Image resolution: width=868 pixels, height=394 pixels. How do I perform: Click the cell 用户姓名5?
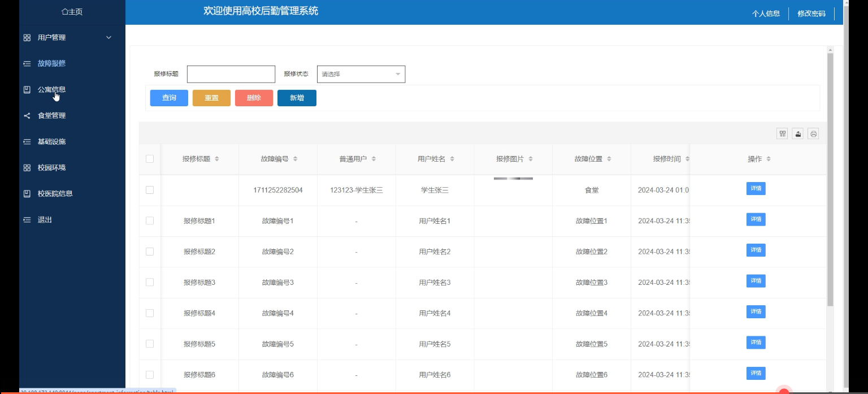[x=435, y=344]
